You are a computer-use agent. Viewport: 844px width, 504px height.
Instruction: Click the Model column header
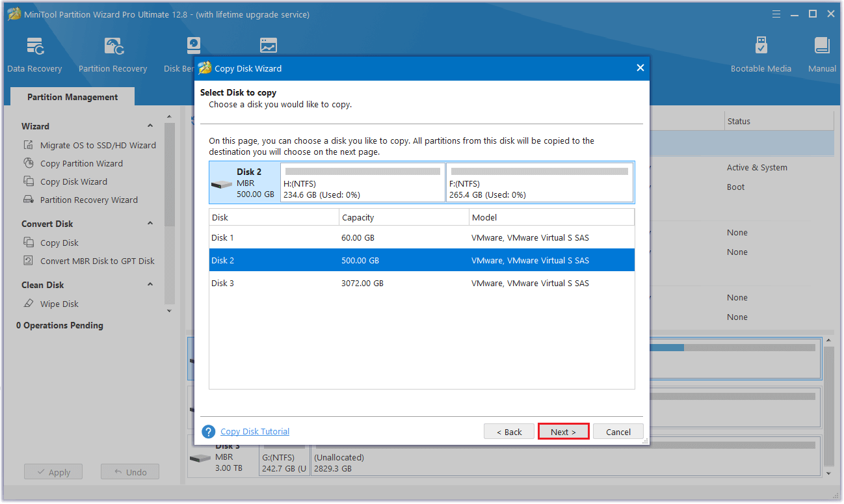point(551,217)
